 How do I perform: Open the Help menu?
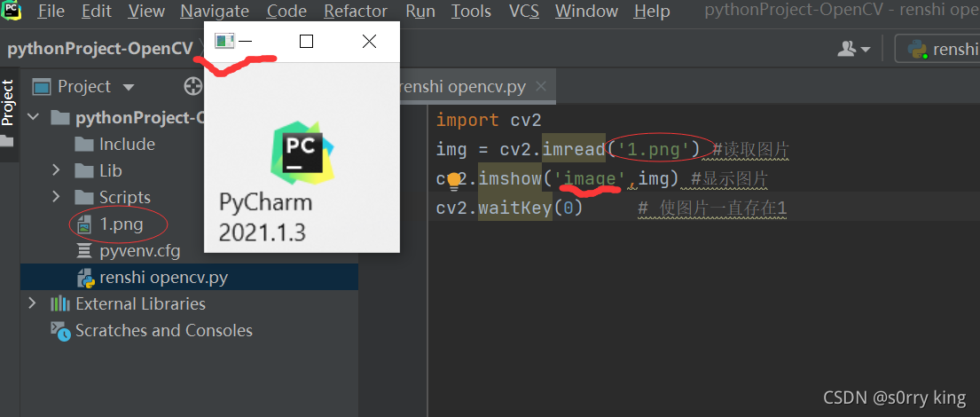pyautogui.click(x=651, y=12)
